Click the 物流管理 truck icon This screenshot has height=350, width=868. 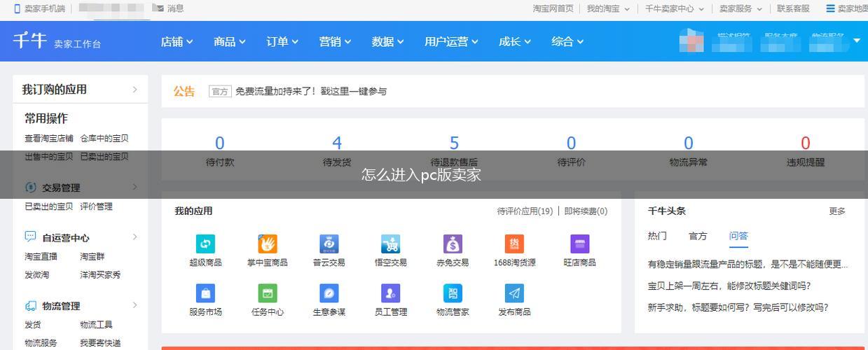pos(30,306)
